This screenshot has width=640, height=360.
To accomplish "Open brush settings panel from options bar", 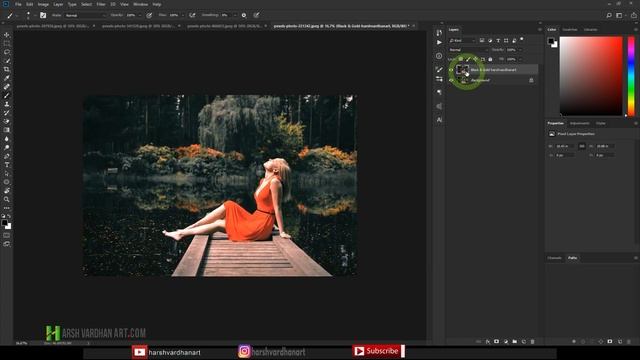I will tap(43, 15).
